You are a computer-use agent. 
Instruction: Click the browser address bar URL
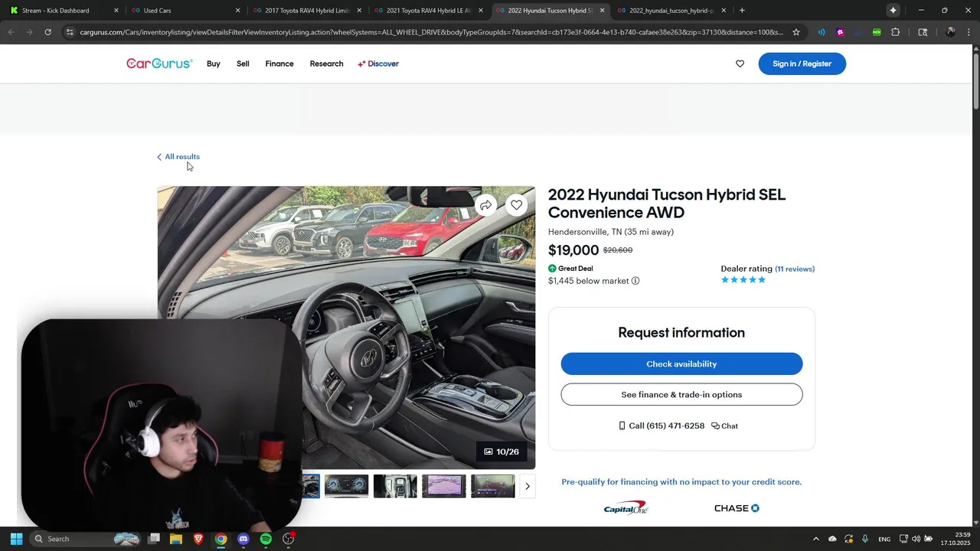(x=431, y=32)
